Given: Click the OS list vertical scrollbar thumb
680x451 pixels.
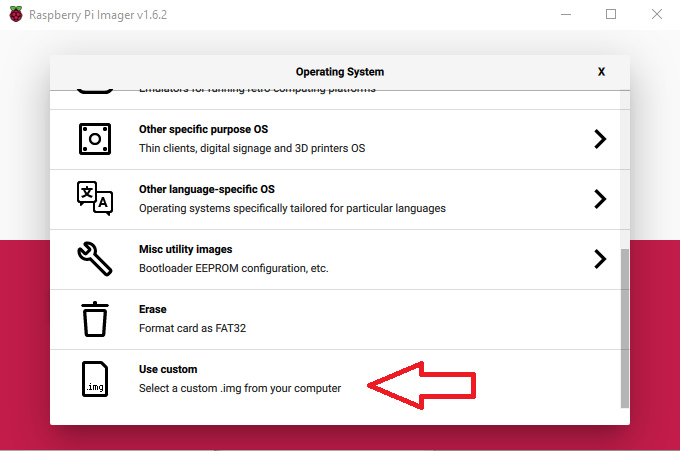Looking at the screenshot, I should (624, 328).
